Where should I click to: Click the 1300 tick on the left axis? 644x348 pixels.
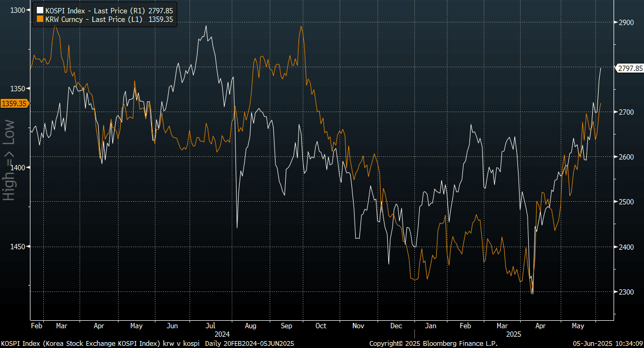[x=18, y=10]
